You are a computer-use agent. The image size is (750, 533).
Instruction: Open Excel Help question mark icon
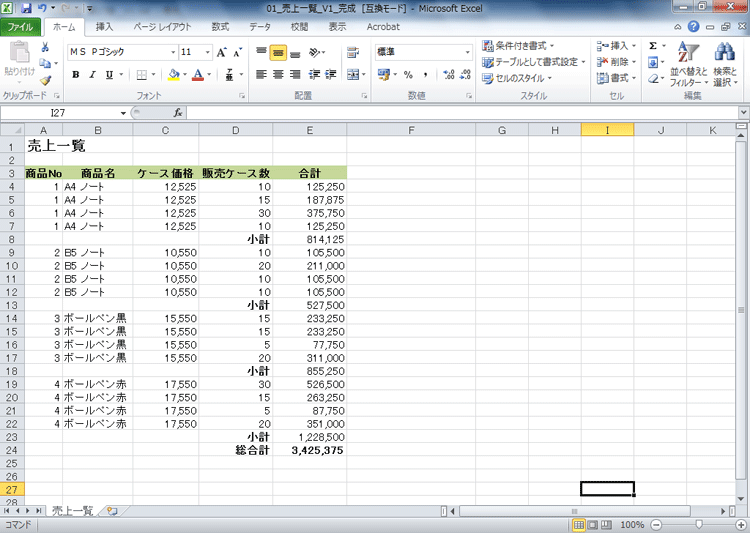click(694, 27)
